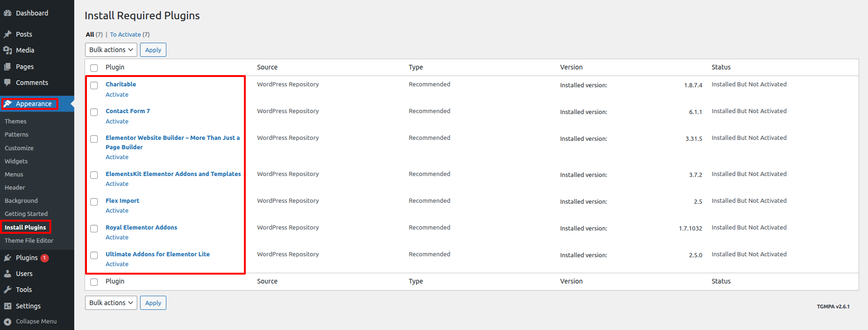Open the Menus submenu item

pyautogui.click(x=14, y=174)
